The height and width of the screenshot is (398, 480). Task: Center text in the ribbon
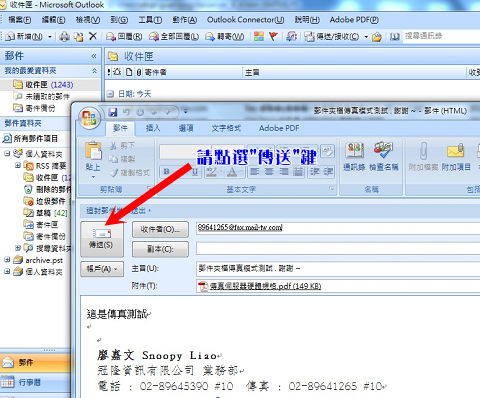[269, 172]
